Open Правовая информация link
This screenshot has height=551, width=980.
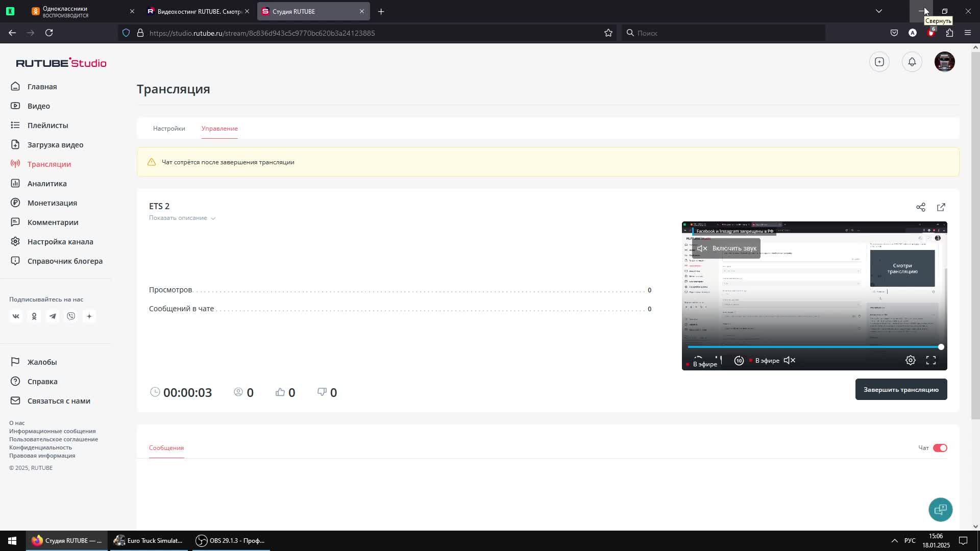tap(42, 456)
